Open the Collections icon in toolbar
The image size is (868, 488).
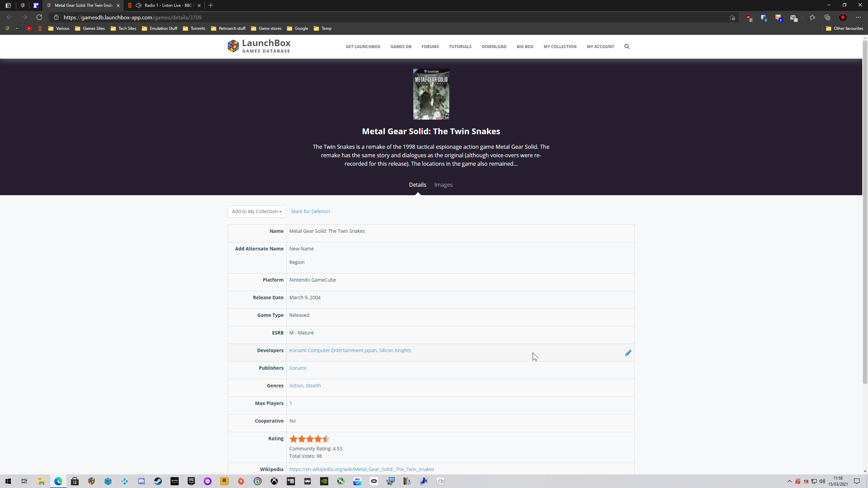point(827,17)
